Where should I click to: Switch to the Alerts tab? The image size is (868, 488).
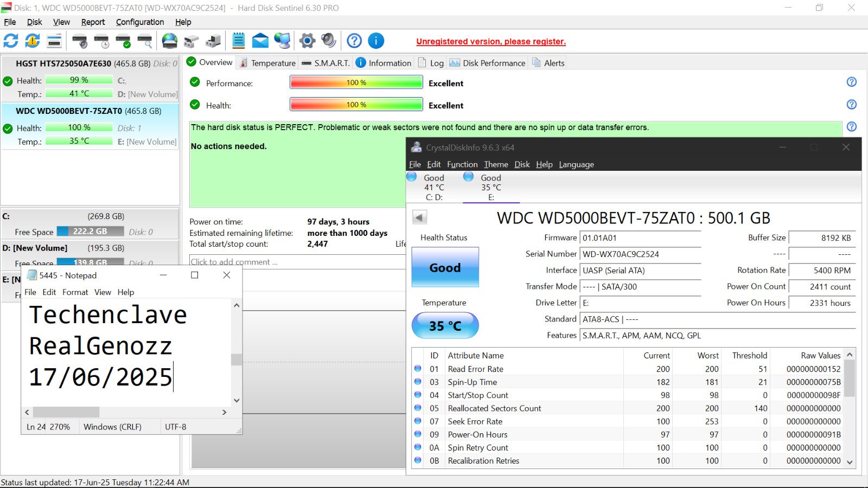tap(548, 63)
